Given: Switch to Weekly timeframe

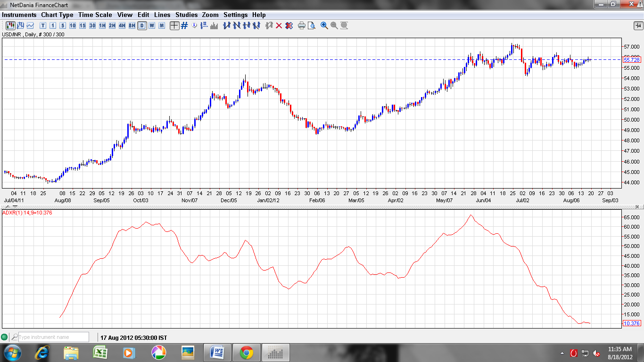Looking at the screenshot, I should (151, 26).
